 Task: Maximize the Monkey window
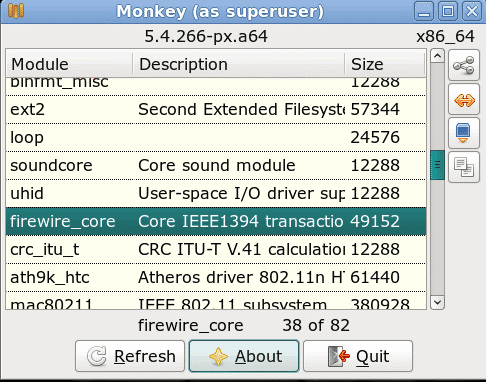[x=448, y=11]
